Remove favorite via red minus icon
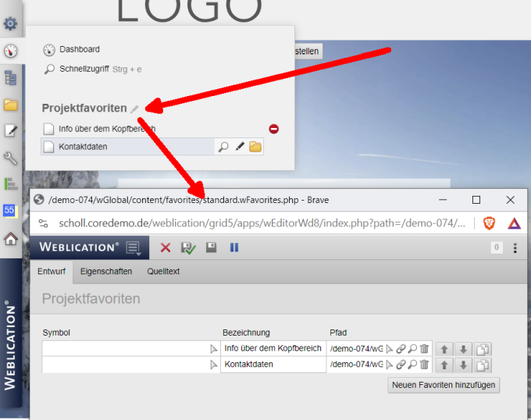Image resolution: width=531 pixels, height=420 pixels. point(273,129)
